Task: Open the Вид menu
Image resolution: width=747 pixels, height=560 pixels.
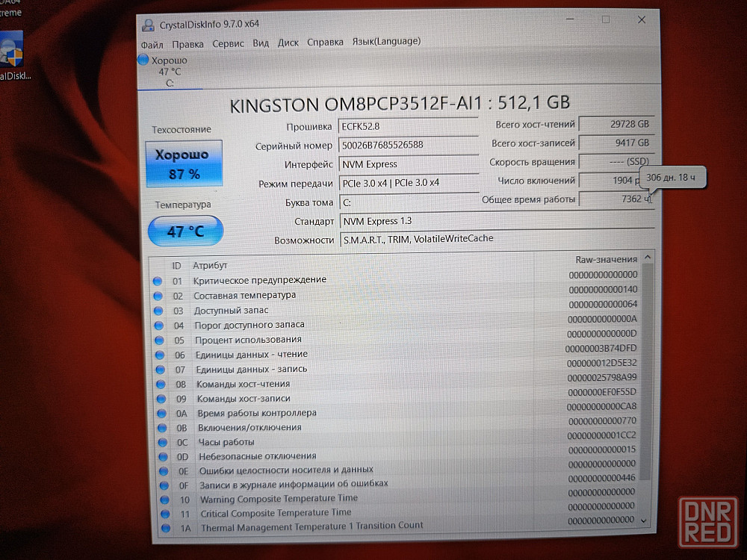Action: click(x=261, y=43)
